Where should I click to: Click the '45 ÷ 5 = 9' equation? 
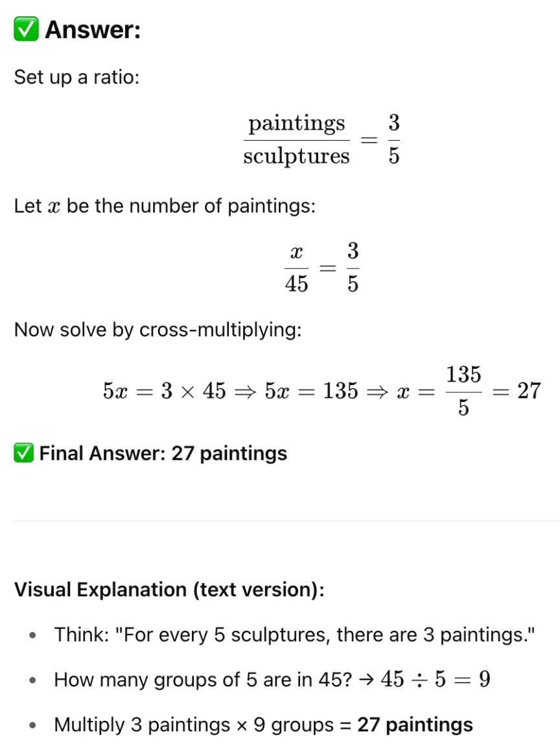pos(436,679)
